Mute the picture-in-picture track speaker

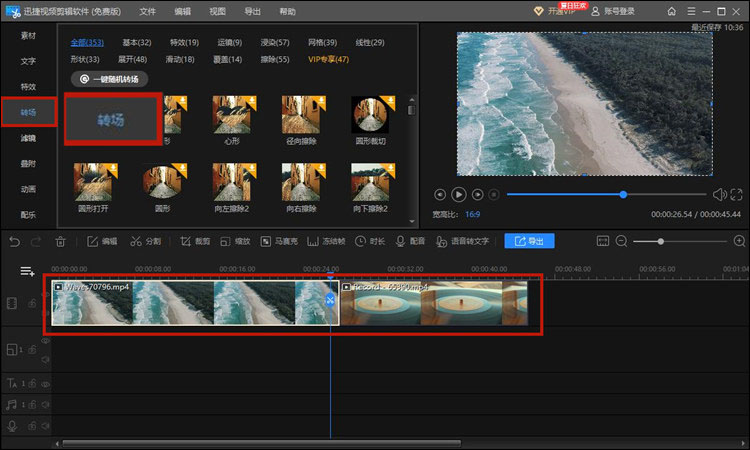[x=45, y=359]
